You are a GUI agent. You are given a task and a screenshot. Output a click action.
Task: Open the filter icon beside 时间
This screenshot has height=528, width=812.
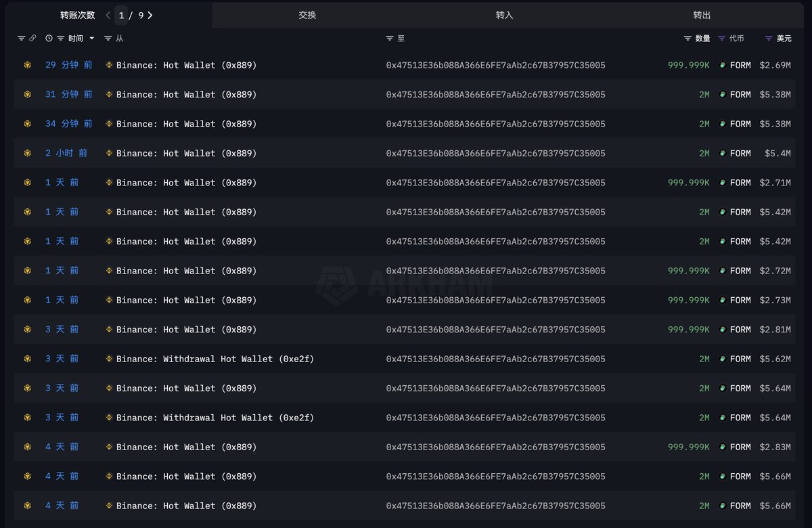(60, 39)
